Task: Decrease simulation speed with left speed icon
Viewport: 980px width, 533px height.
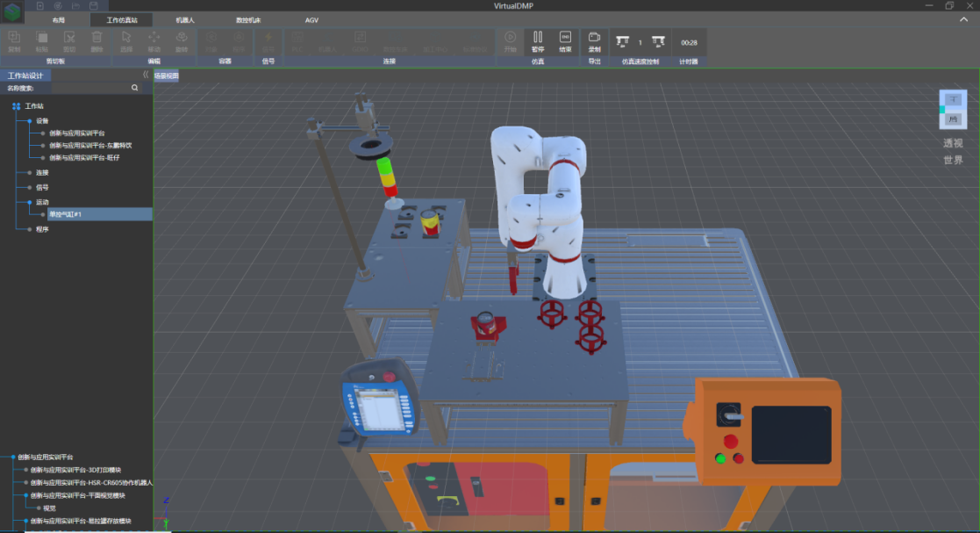Action: 623,42
